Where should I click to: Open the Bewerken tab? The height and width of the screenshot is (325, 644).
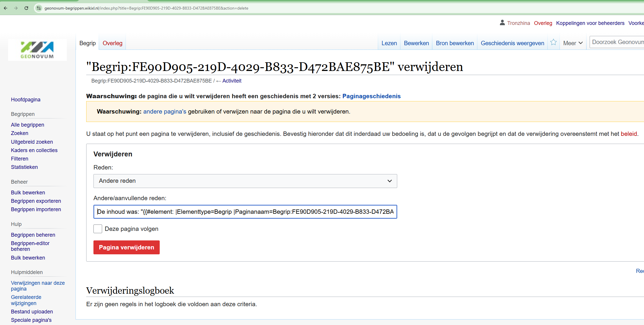click(416, 43)
